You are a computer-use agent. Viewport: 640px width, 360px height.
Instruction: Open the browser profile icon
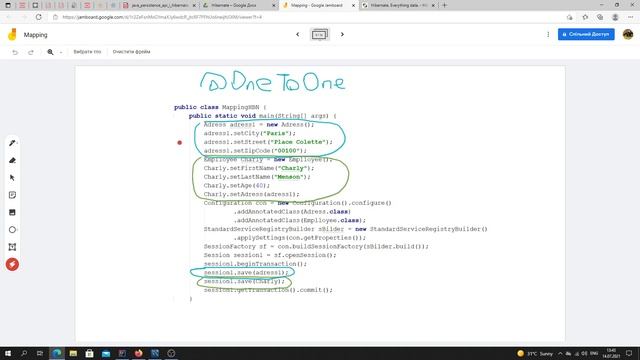(615, 17)
